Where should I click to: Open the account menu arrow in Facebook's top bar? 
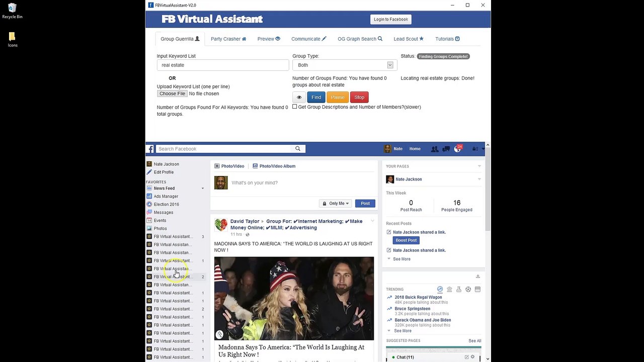pyautogui.click(x=482, y=149)
